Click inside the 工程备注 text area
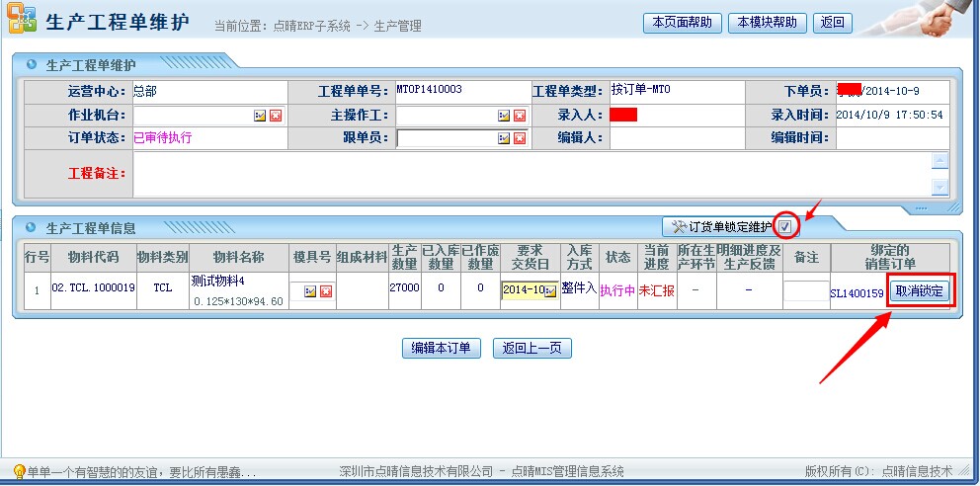The width and height of the screenshot is (980, 486). click(531, 174)
